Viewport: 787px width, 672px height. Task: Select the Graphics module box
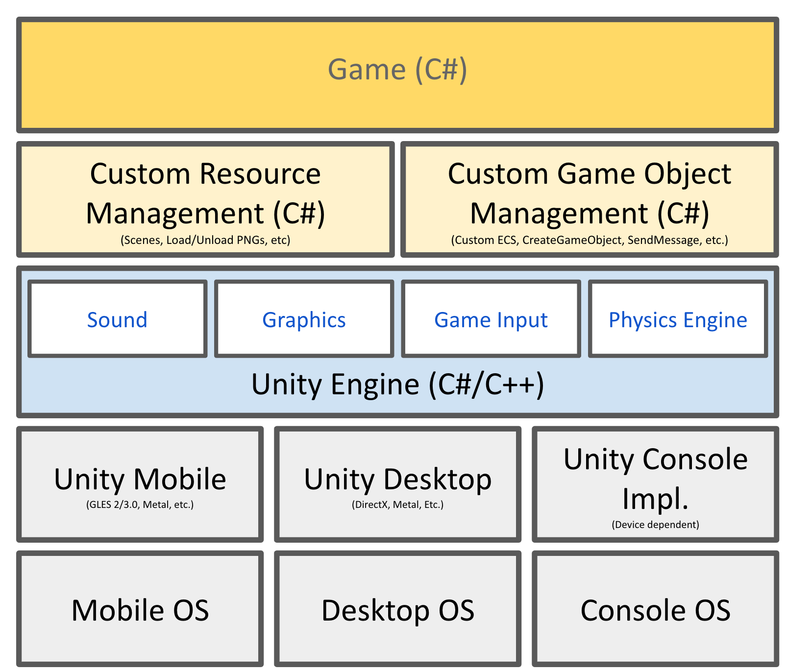[303, 319]
